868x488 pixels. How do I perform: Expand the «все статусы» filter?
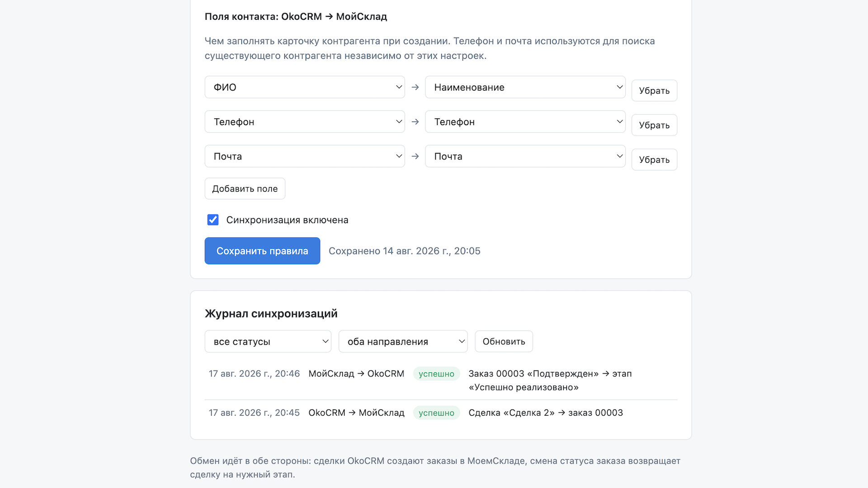point(268,342)
